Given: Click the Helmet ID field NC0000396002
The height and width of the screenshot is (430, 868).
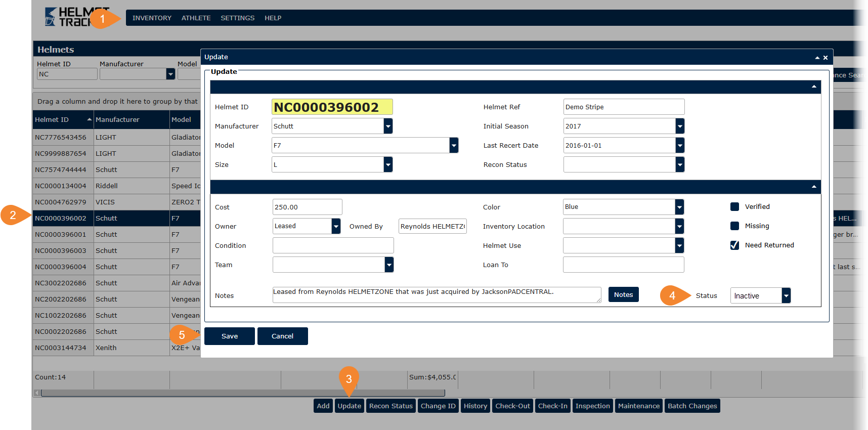Looking at the screenshot, I should 332,107.
